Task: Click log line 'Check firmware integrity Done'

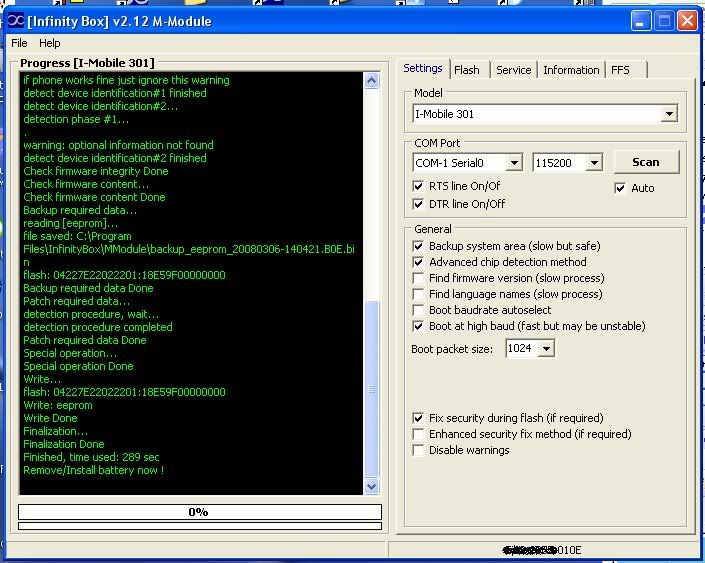Action: click(x=96, y=171)
